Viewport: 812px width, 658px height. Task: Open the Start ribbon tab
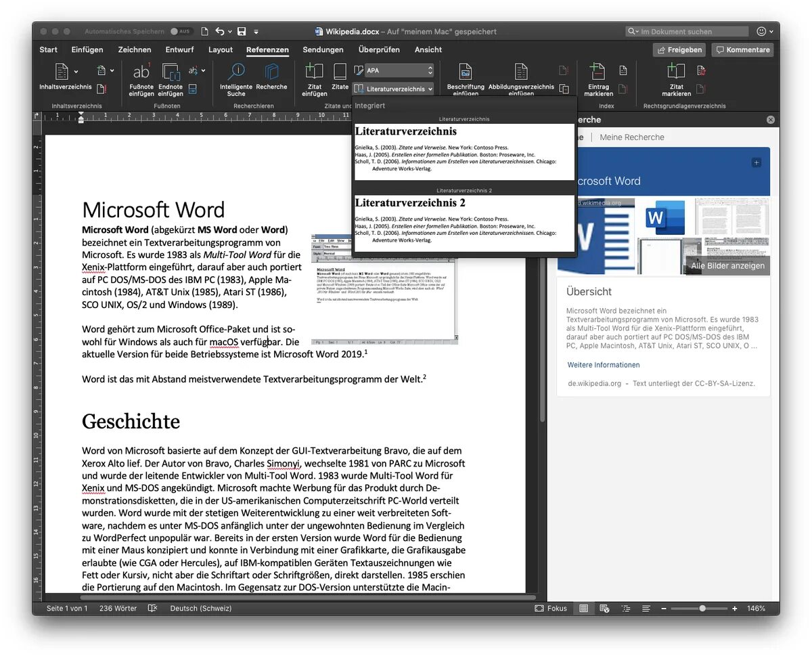(x=48, y=49)
